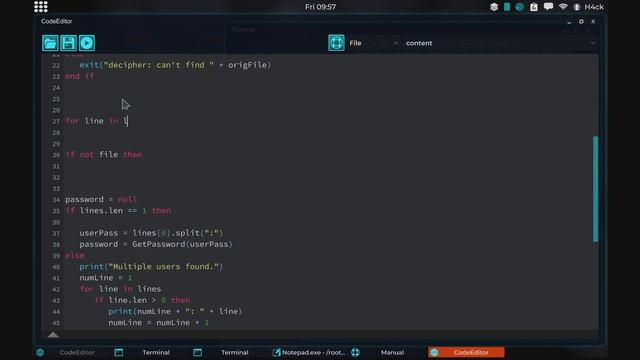
Task: Open a file with the folder icon
Action: coord(50,43)
